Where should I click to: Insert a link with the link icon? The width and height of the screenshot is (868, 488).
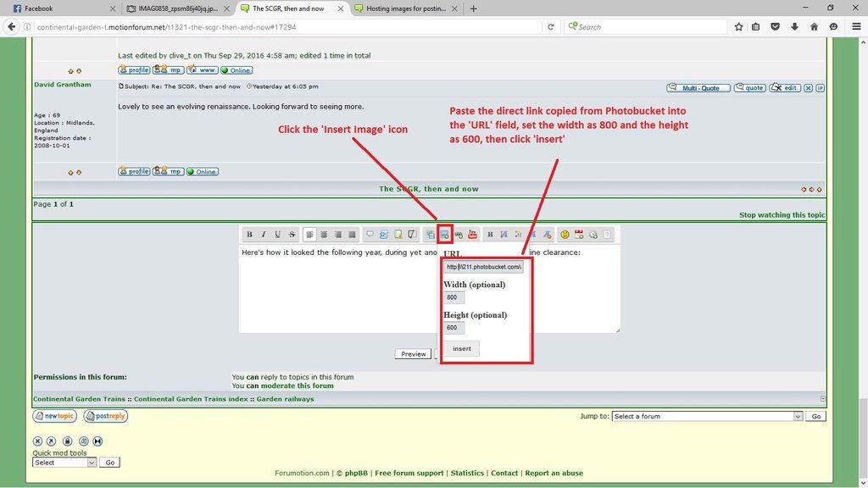459,235
